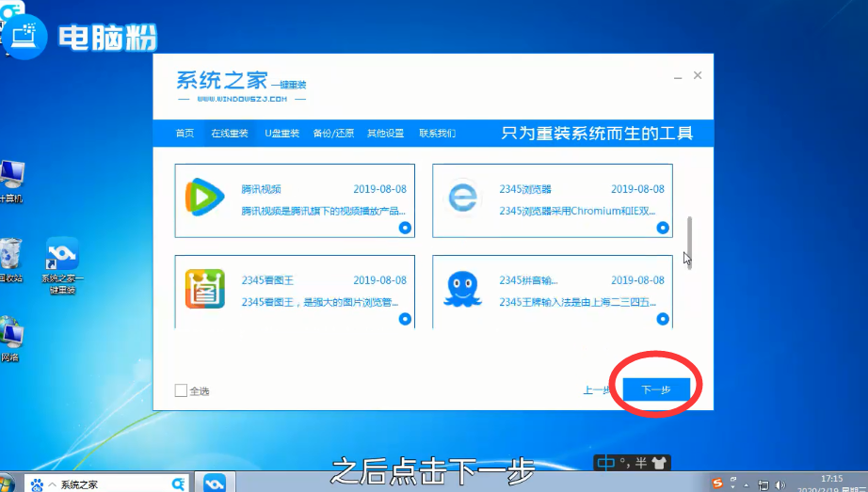The image size is (868, 492).
Task: Click the Baidu paw icon in taskbar search
Action: click(37, 484)
